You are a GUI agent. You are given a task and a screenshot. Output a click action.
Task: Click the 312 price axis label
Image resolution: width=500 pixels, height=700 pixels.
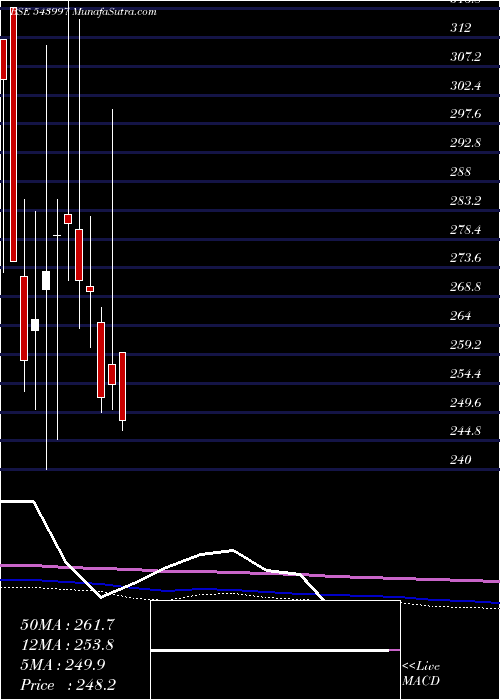point(461,28)
